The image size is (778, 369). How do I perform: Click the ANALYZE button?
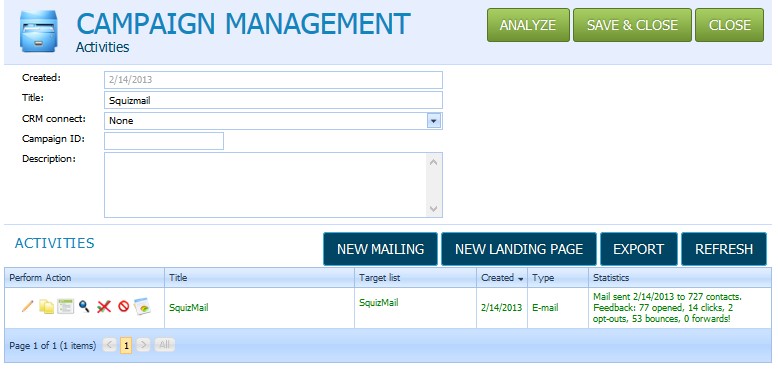tap(528, 25)
